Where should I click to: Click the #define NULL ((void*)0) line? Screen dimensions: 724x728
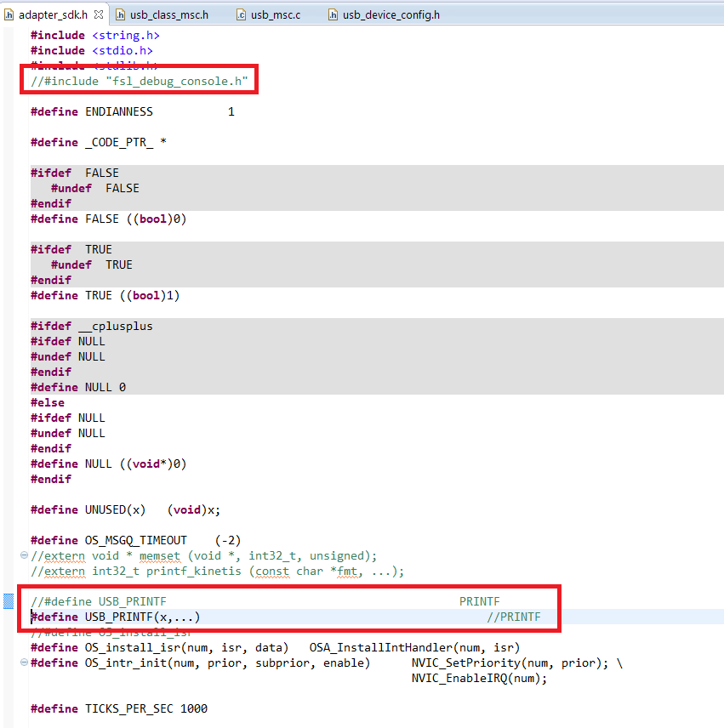coord(109,464)
